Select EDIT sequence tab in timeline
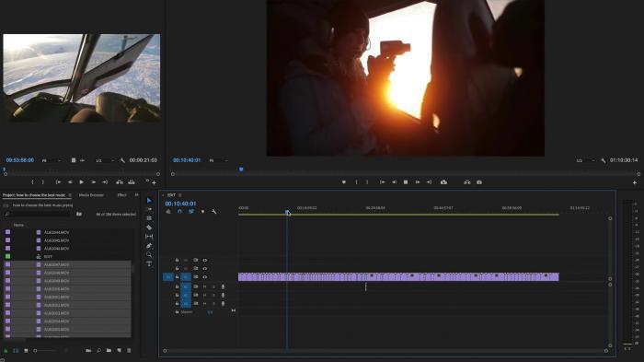Image resolution: width=644 pixels, height=362 pixels. 171,195
